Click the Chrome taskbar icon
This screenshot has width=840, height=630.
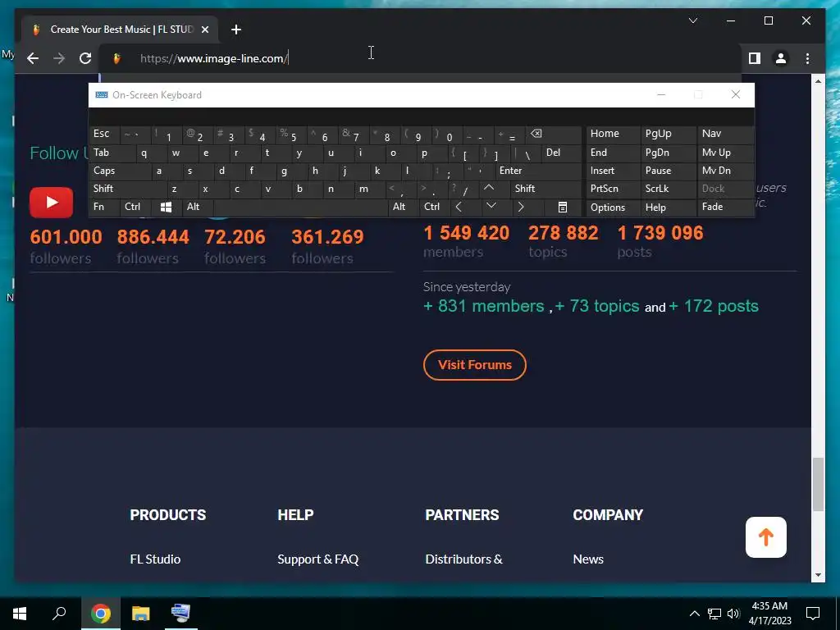click(100, 614)
